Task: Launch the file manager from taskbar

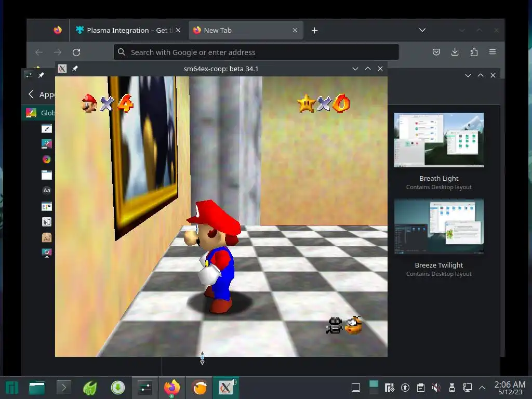Action: click(x=37, y=388)
